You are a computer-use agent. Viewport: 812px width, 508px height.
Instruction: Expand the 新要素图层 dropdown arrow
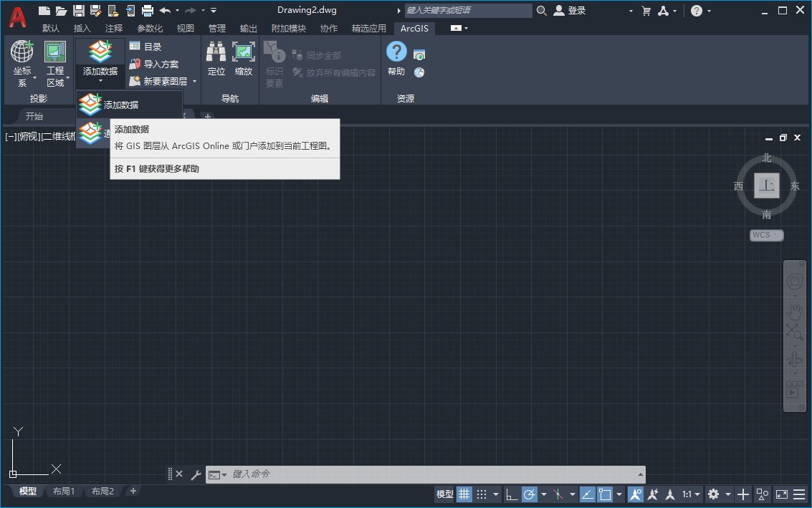(195, 82)
